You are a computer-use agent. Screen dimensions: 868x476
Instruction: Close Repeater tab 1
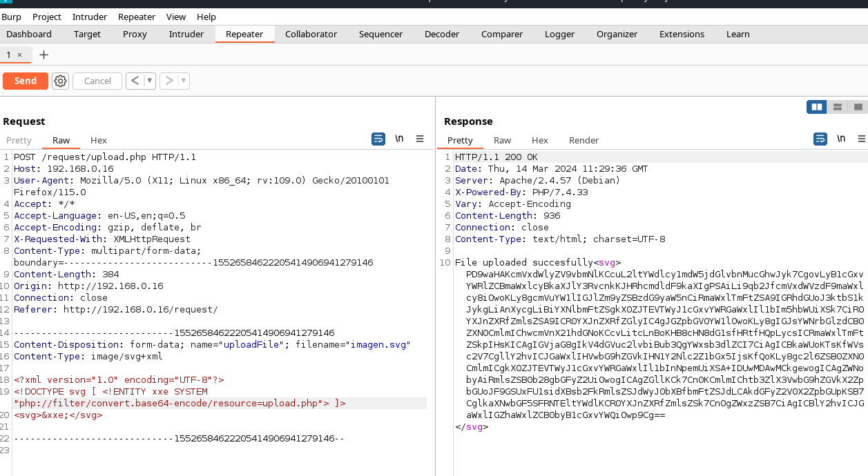point(19,54)
